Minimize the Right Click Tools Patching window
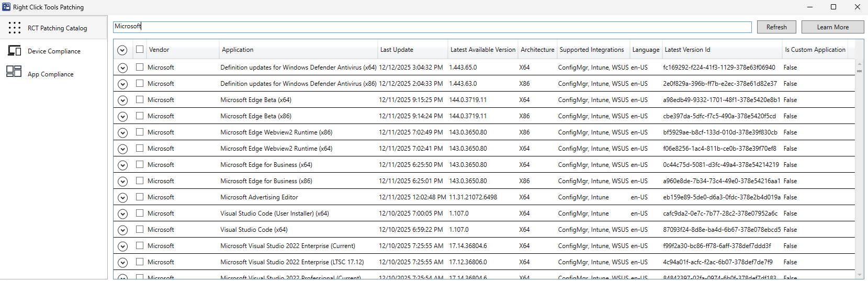The image size is (868, 281). point(810,7)
